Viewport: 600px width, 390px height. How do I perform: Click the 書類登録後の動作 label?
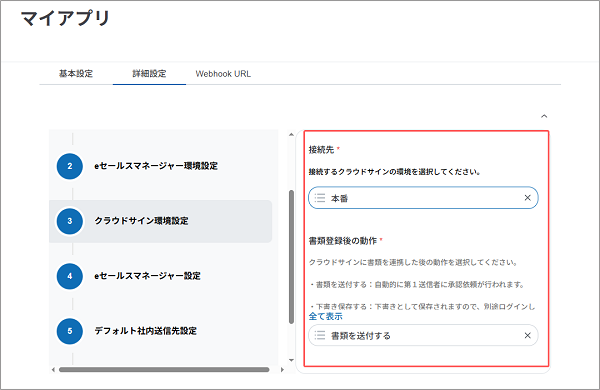coord(343,241)
